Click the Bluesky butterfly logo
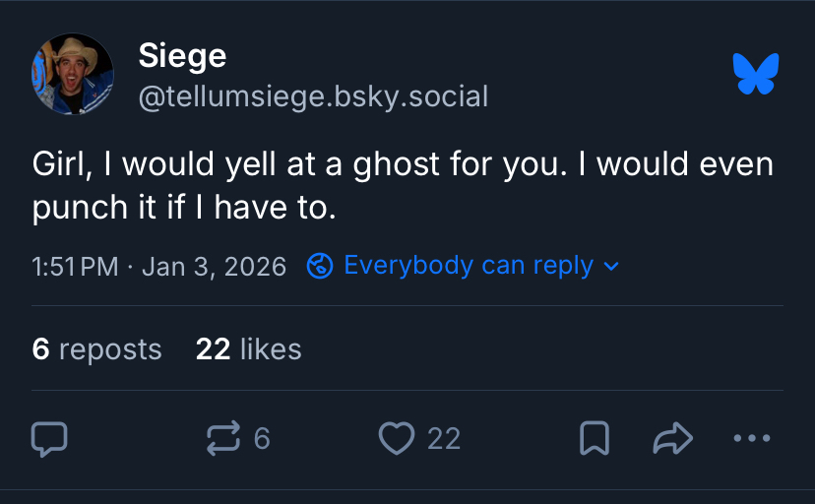Image resolution: width=815 pixels, height=504 pixels. 756,74
